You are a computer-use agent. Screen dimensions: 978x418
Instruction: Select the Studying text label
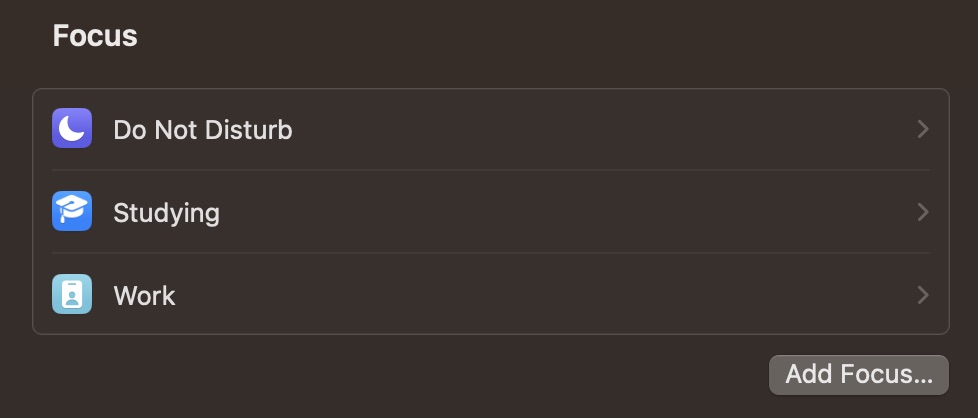point(166,213)
